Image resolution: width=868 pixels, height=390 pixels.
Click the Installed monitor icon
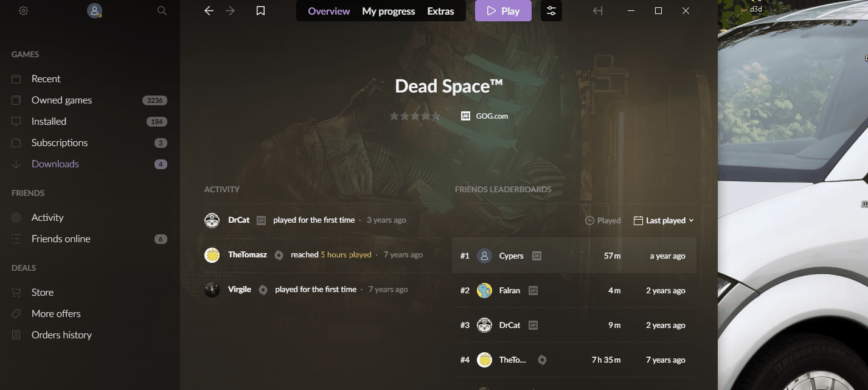tap(16, 121)
